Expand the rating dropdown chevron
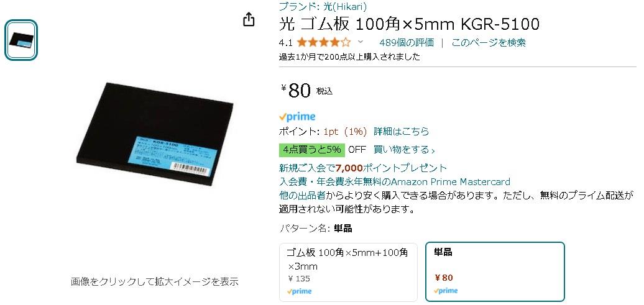Screen dimensions: 644x305 click(361, 42)
